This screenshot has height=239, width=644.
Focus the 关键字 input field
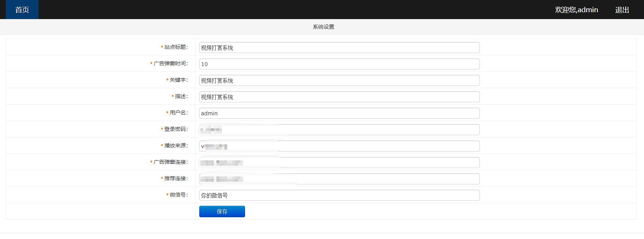pos(339,81)
